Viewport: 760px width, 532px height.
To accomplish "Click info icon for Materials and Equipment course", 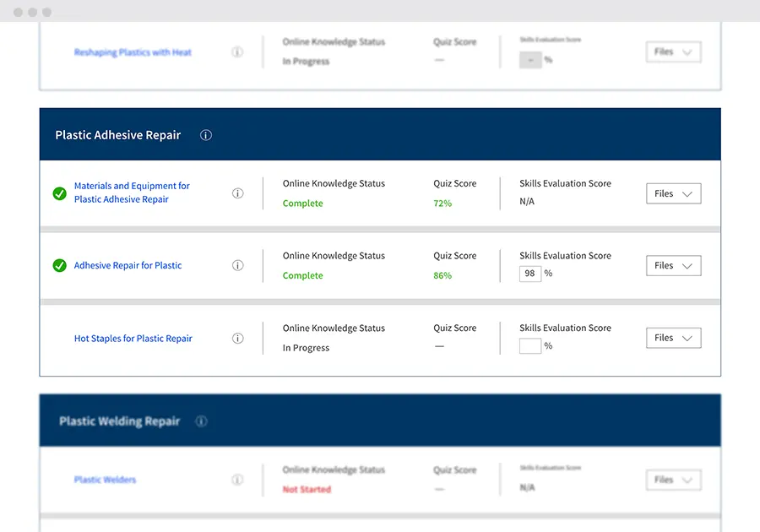I will click(x=237, y=193).
